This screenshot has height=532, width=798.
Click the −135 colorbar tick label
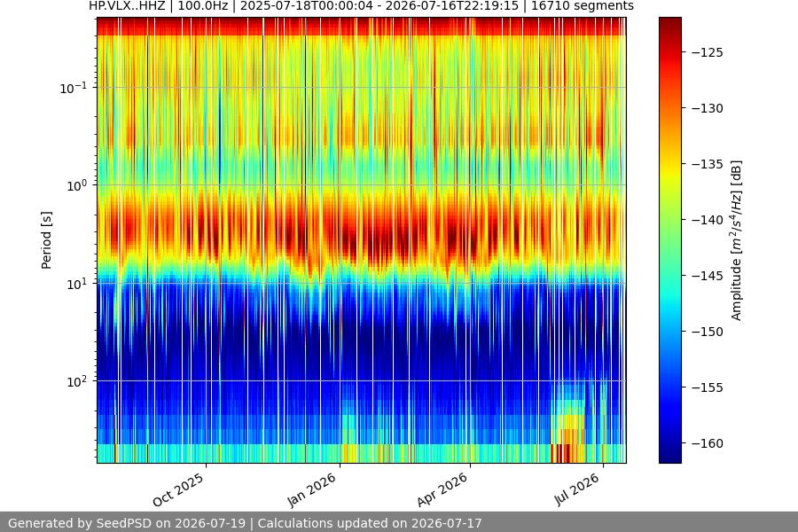tap(708, 164)
